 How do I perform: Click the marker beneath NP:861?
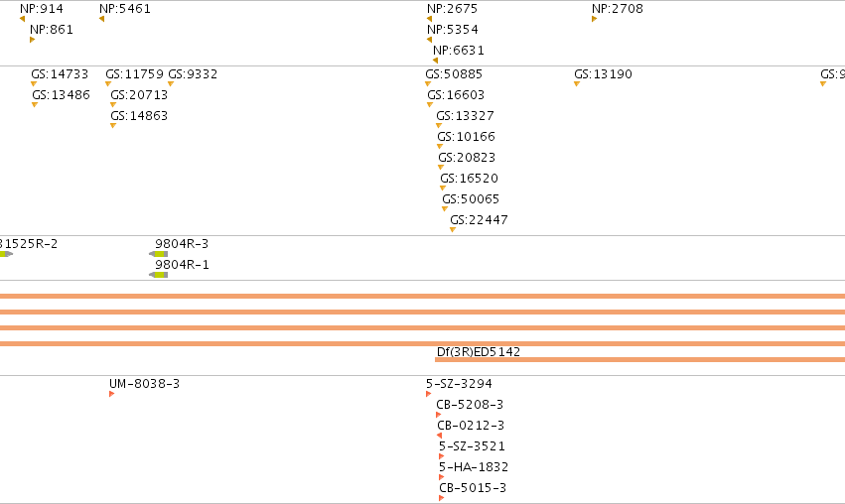(x=33, y=40)
